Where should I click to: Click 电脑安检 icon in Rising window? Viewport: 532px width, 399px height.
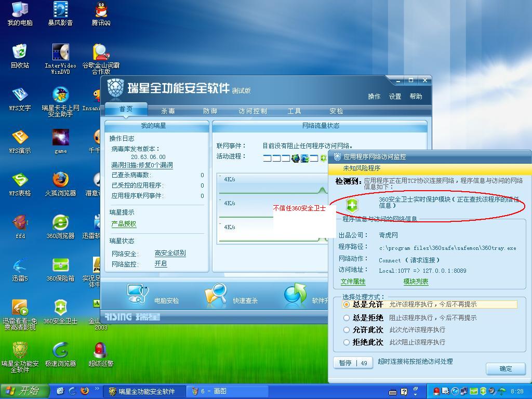coord(137,294)
